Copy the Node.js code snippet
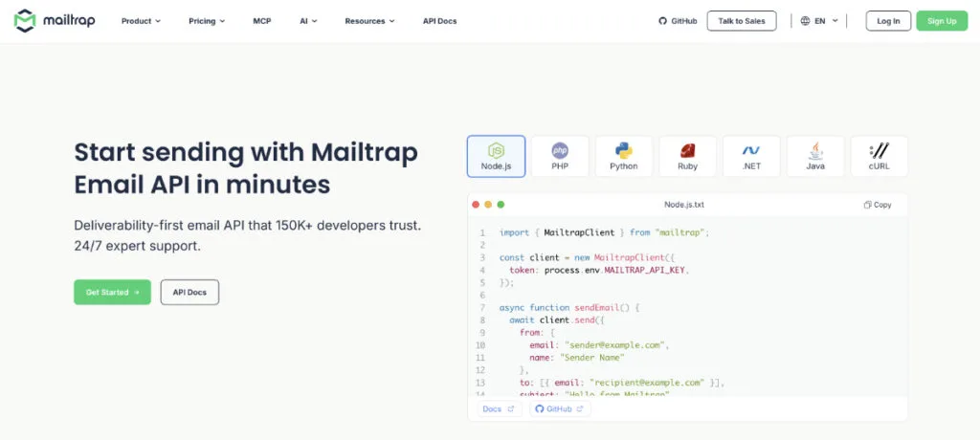This screenshot has height=440, width=980. tap(878, 205)
